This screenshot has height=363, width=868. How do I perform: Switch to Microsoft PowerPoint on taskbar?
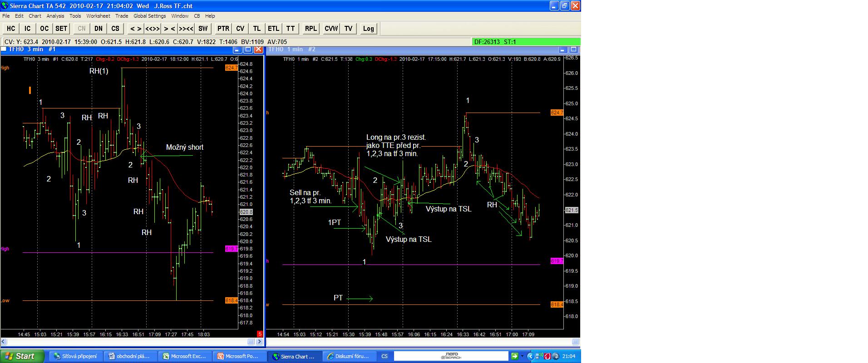[x=241, y=356]
